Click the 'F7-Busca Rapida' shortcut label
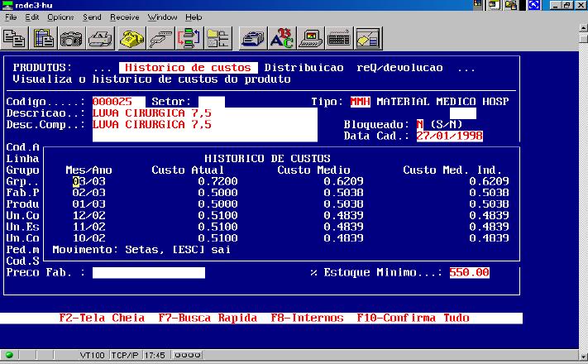Image resolution: width=588 pixels, height=364 pixels. pyautogui.click(x=208, y=318)
